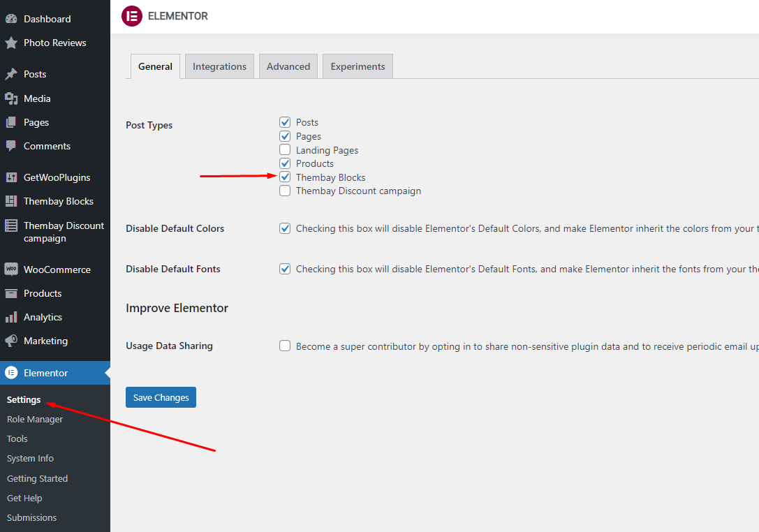The width and height of the screenshot is (759, 532).
Task: Click the Photo Reviews star icon
Action: (x=11, y=43)
